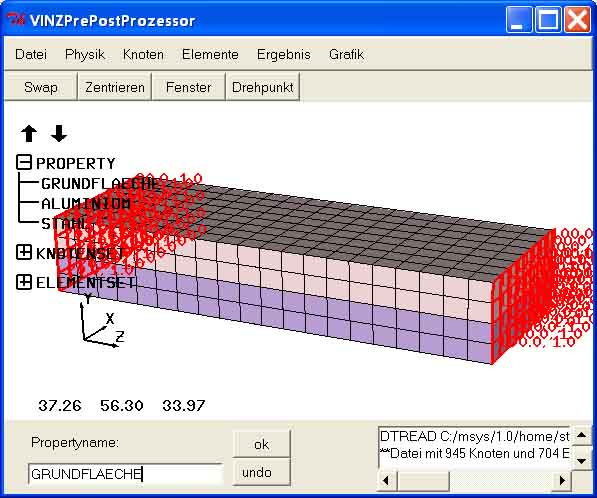This screenshot has height=498, width=597.
Task: Expand the KNOTENSET tree node
Action: [24, 252]
